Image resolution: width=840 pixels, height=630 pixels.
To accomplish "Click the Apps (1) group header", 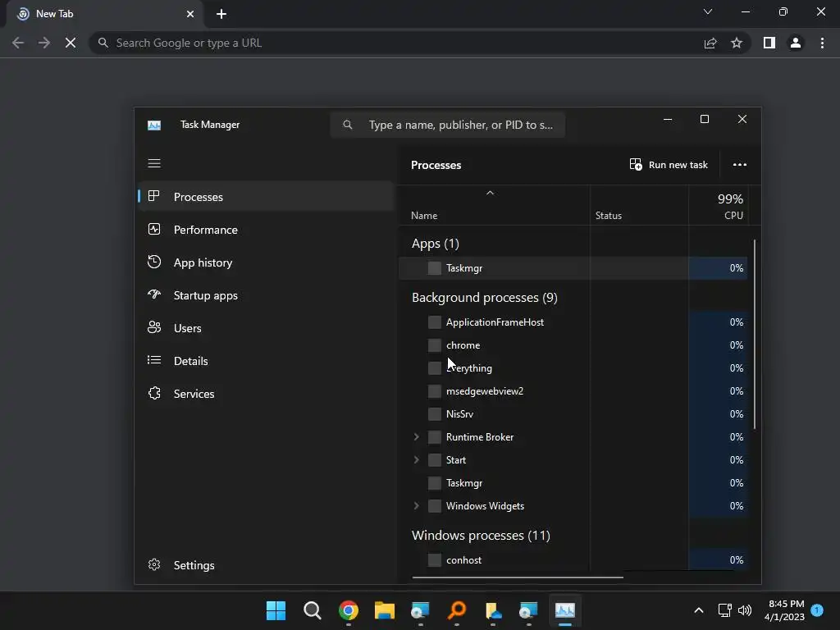I will pos(435,244).
